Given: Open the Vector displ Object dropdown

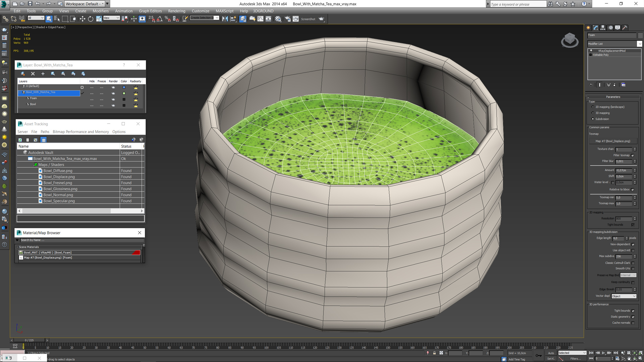Looking at the screenshot, I should (x=624, y=296).
